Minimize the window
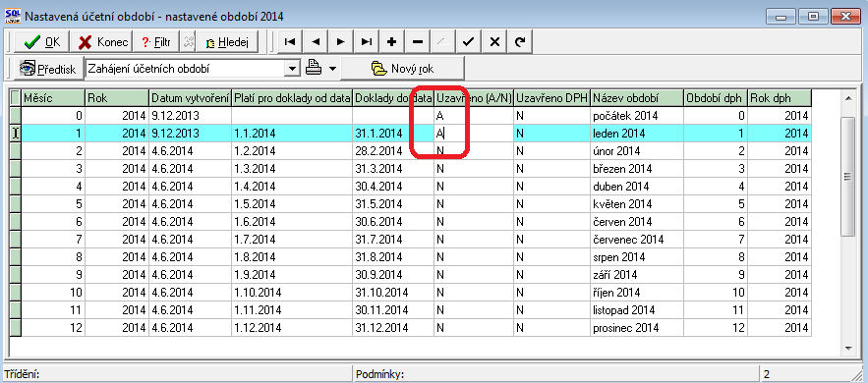The width and height of the screenshot is (868, 383). point(782,16)
